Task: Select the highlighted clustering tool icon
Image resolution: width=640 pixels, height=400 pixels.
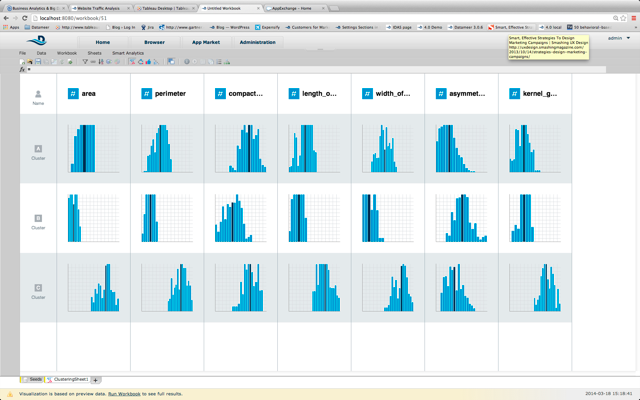Action: pyautogui.click(x=132, y=62)
